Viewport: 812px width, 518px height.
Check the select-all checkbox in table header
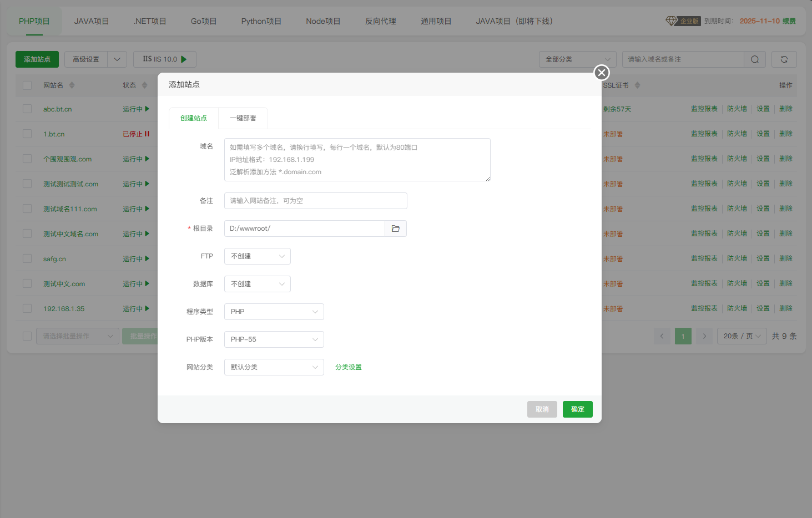point(27,85)
